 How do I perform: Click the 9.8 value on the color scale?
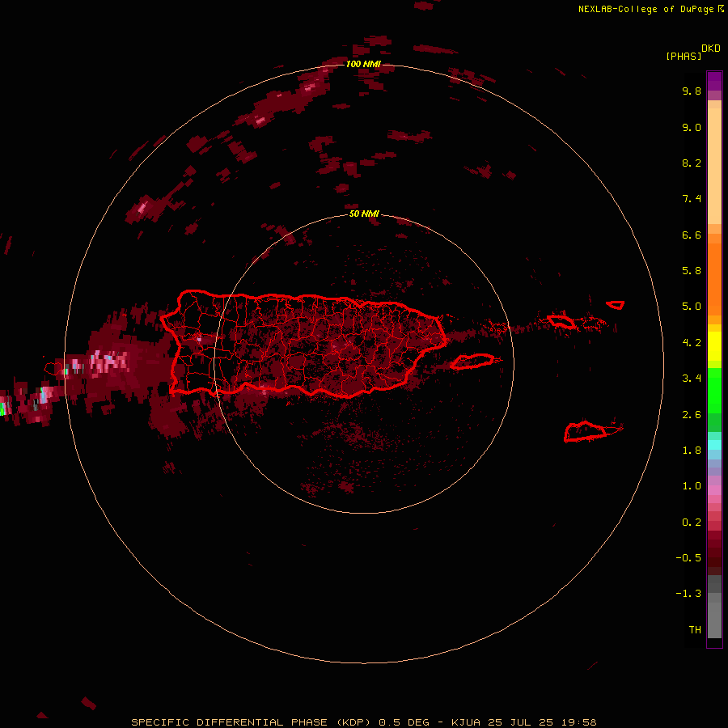[x=692, y=91]
